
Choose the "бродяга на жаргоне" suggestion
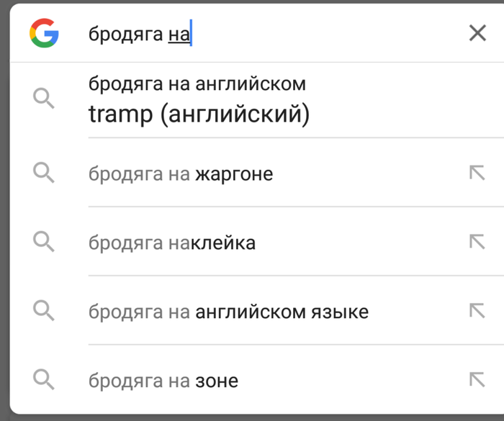(x=181, y=174)
